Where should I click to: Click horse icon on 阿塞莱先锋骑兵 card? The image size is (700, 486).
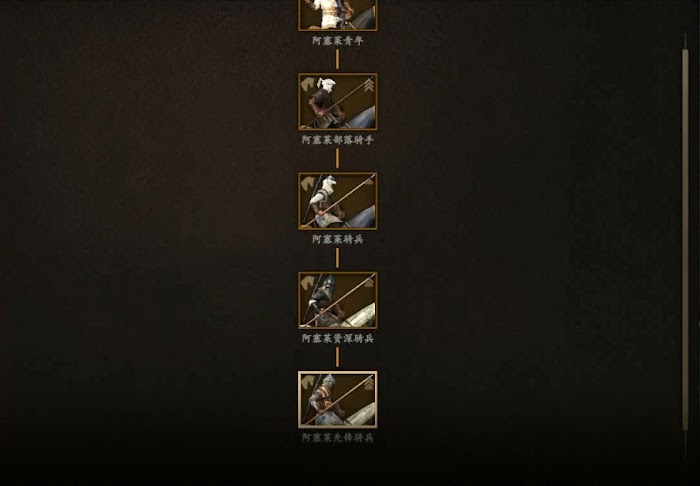[308, 382]
